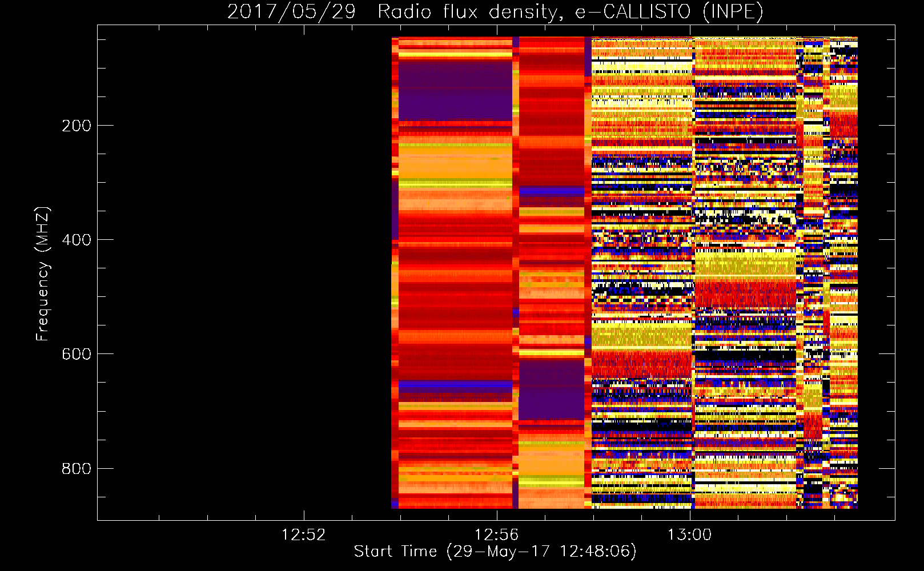Click the '12:52' time tick label
This screenshot has height=571, width=924.
[303, 535]
